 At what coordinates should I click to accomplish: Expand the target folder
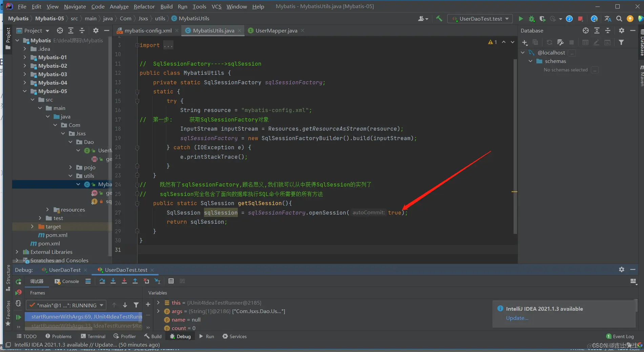[x=32, y=226]
